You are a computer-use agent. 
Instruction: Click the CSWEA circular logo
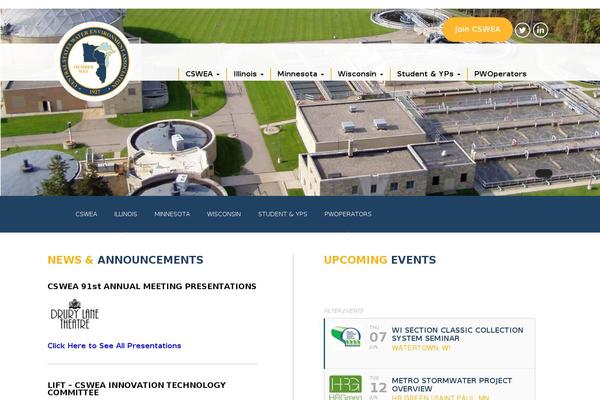click(95, 61)
